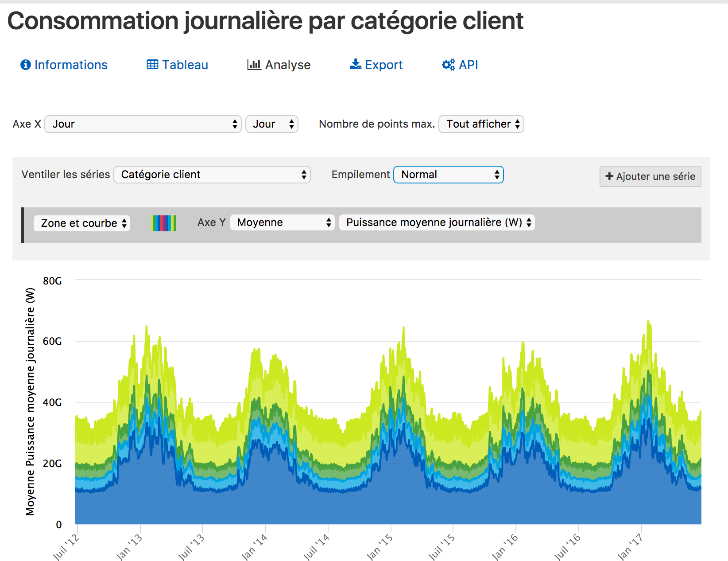Open the multicolor palette swatch

pyautogui.click(x=163, y=223)
